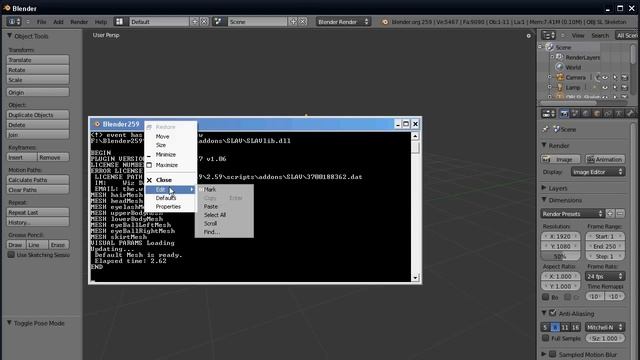Click the console scroll down arrow

(415, 278)
